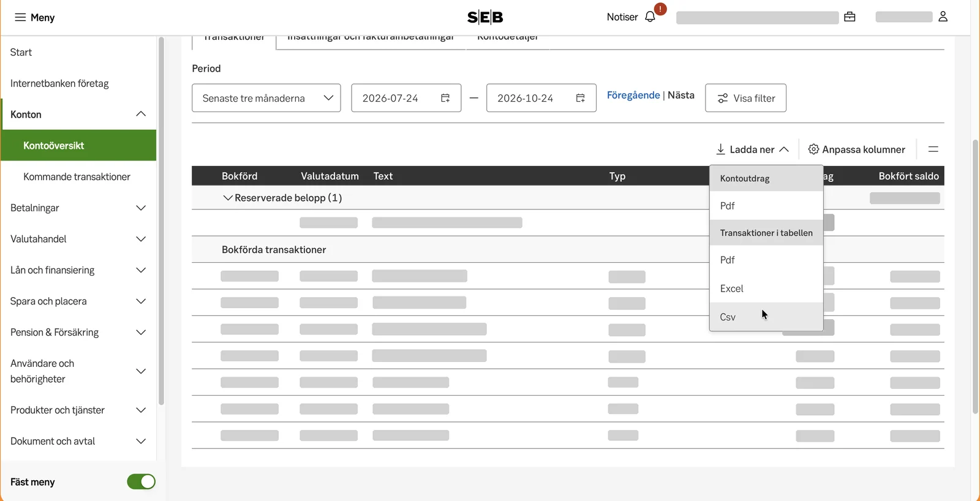980x501 pixels.
Task: Choose Csv download option
Action: pos(766,317)
